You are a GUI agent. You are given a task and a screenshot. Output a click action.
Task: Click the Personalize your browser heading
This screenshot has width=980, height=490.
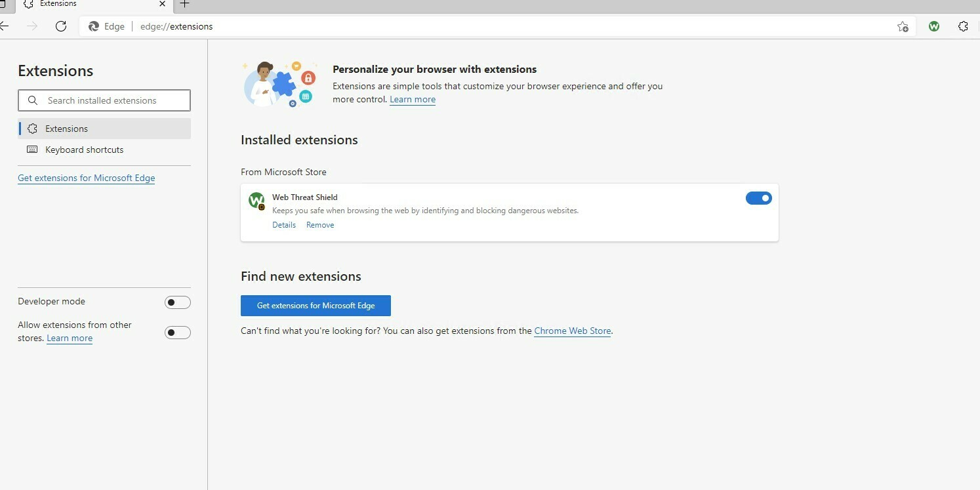[x=435, y=69]
